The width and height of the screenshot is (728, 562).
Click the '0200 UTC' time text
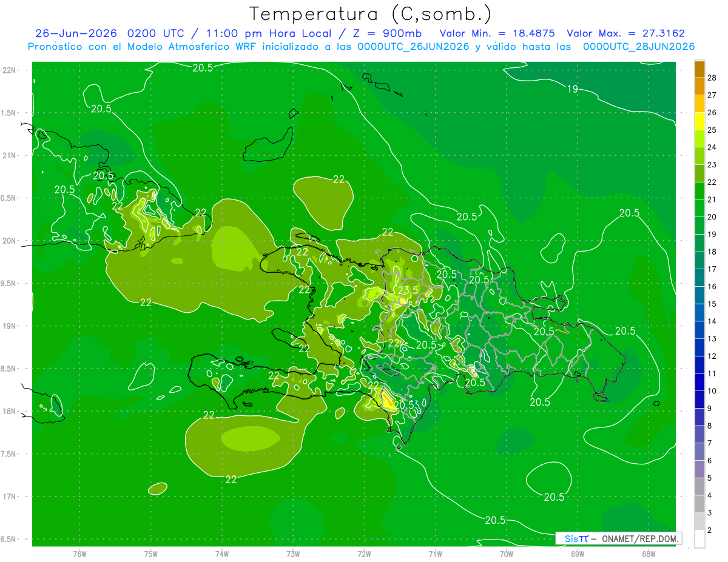tap(157, 33)
